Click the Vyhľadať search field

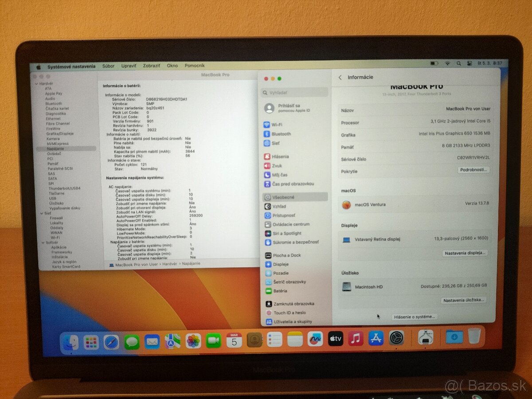(x=294, y=92)
